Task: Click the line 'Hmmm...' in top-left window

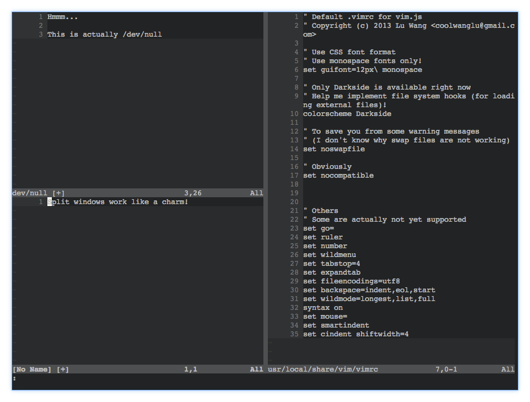Action: [x=63, y=17]
